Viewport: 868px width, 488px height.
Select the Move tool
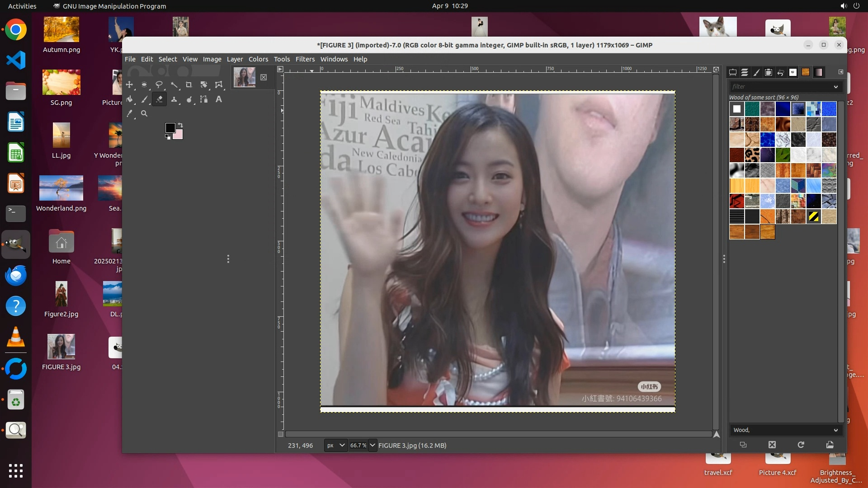(x=129, y=84)
